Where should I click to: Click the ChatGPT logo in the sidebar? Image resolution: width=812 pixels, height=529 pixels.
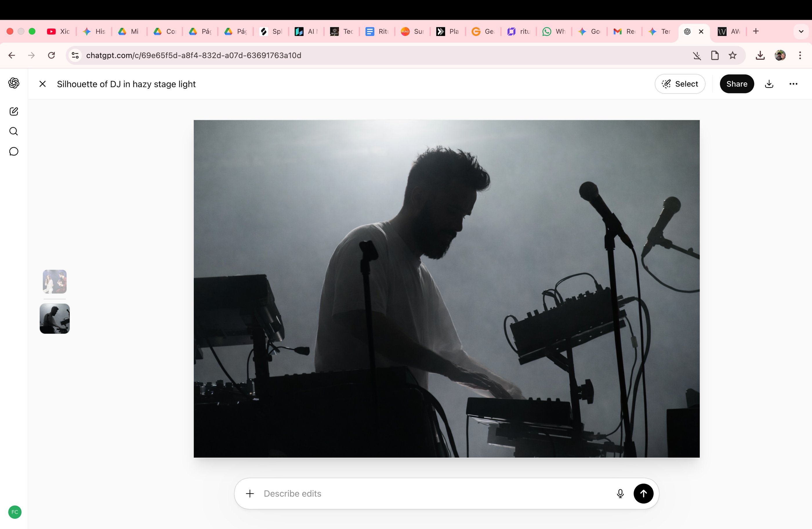[14, 83]
